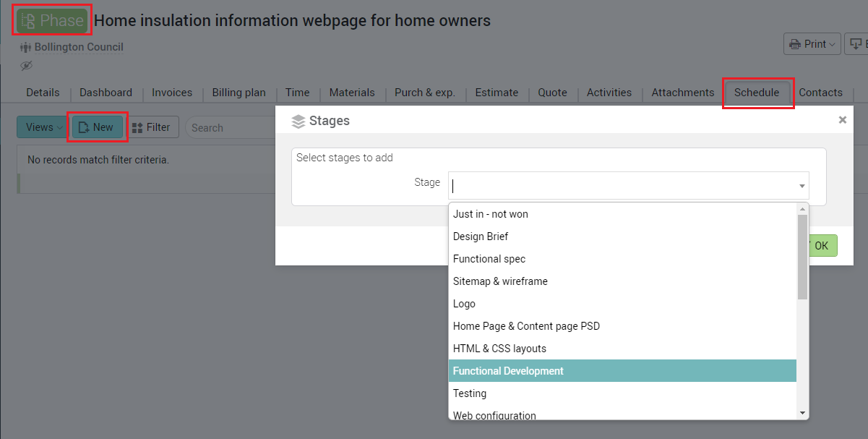This screenshot has width=868, height=439.
Task: Open the Filter panel
Action: (151, 127)
